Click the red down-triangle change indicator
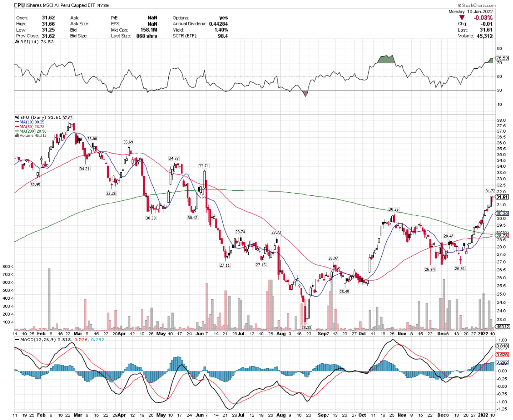 [x=462, y=18]
